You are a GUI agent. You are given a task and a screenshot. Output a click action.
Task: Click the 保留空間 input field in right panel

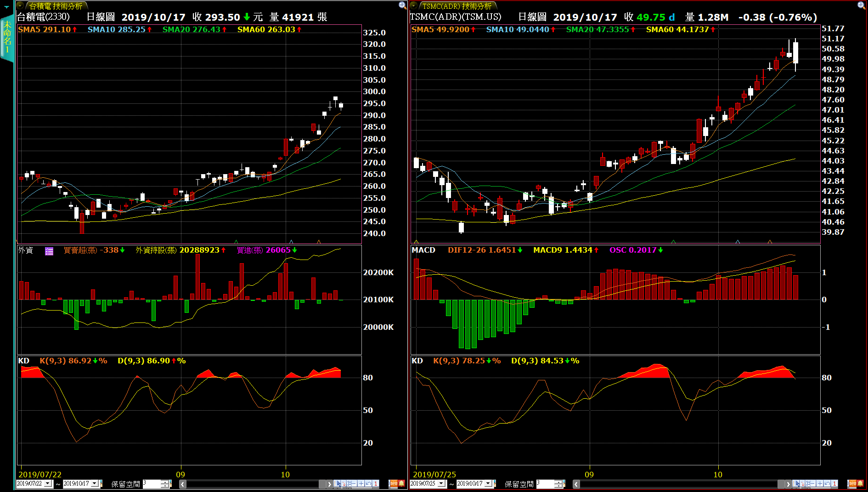[545, 484]
